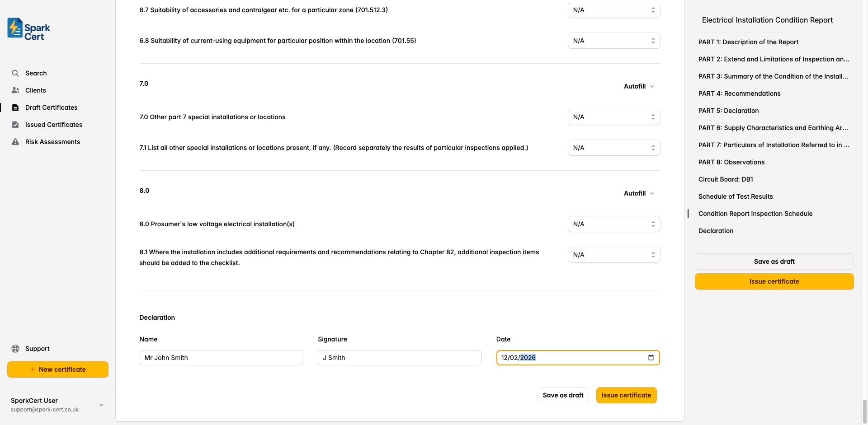The image size is (868, 425).
Task: Click the Support lifebuoy icon
Action: click(15, 349)
